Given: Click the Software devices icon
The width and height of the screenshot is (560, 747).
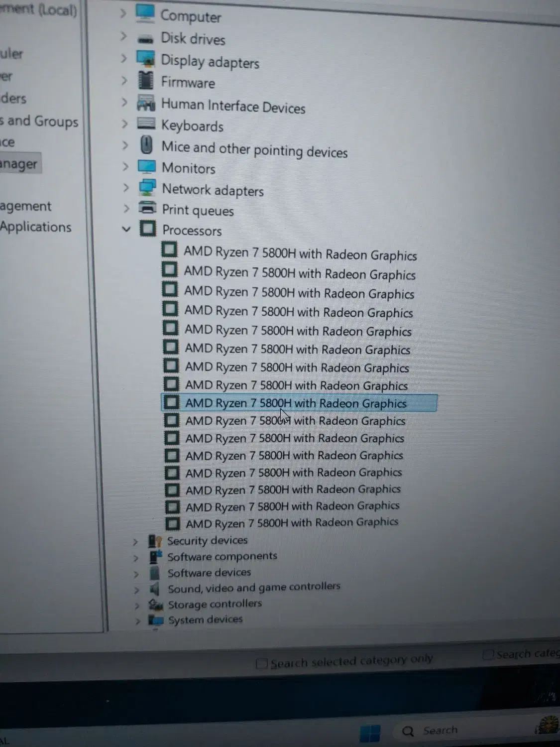Looking at the screenshot, I should (155, 573).
